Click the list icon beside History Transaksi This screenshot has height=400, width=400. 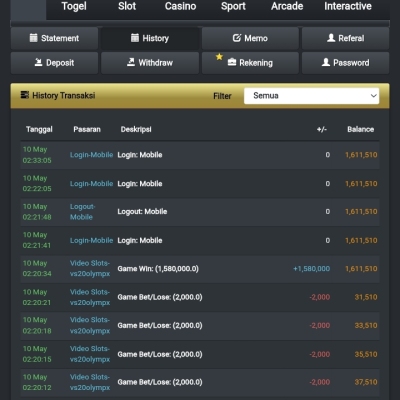click(25, 95)
